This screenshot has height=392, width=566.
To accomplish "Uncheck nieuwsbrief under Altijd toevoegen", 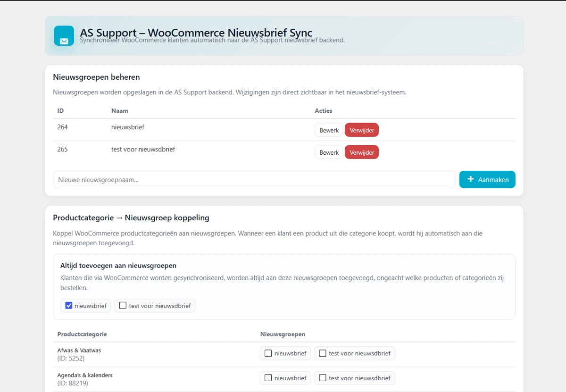I will pos(69,305).
